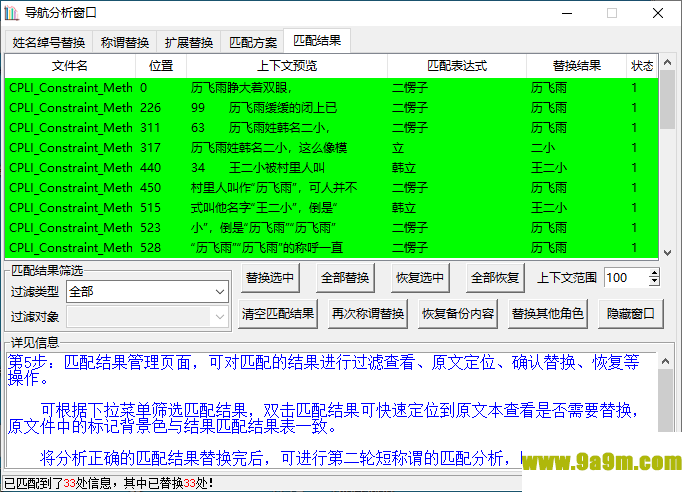Screen dimensions: 682x492
Task: Click the 匹配表达式 column header
Action: coord(457,66)
